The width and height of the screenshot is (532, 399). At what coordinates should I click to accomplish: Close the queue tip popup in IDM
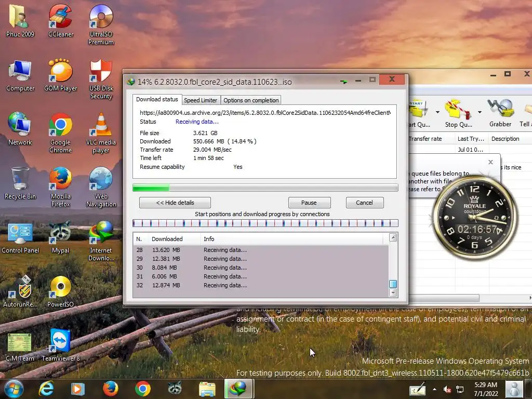point(490,162)
